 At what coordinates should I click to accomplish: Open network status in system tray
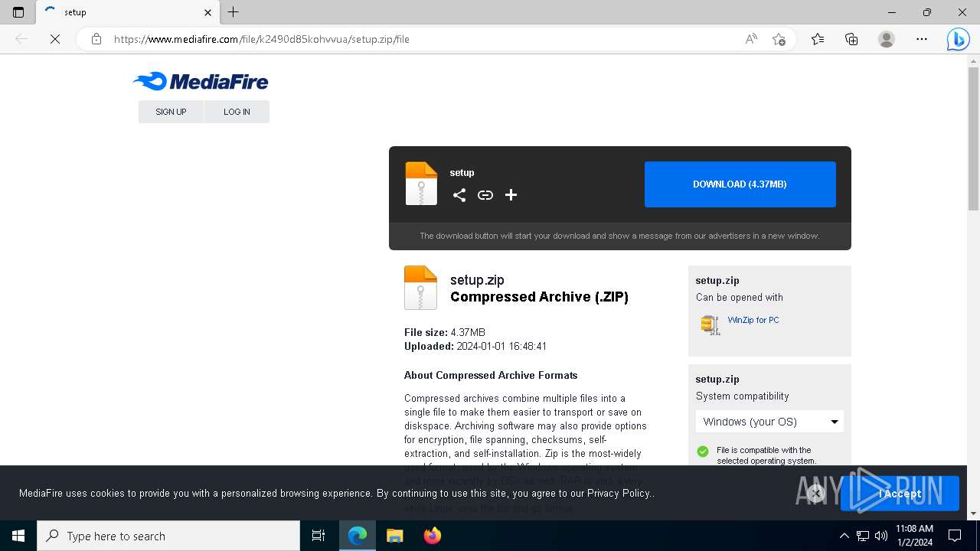point(863,536)
